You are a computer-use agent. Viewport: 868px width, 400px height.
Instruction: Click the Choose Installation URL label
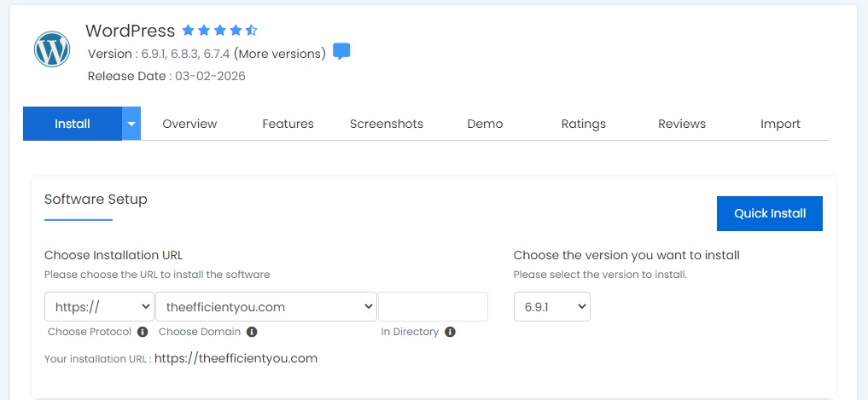[114, 255]
